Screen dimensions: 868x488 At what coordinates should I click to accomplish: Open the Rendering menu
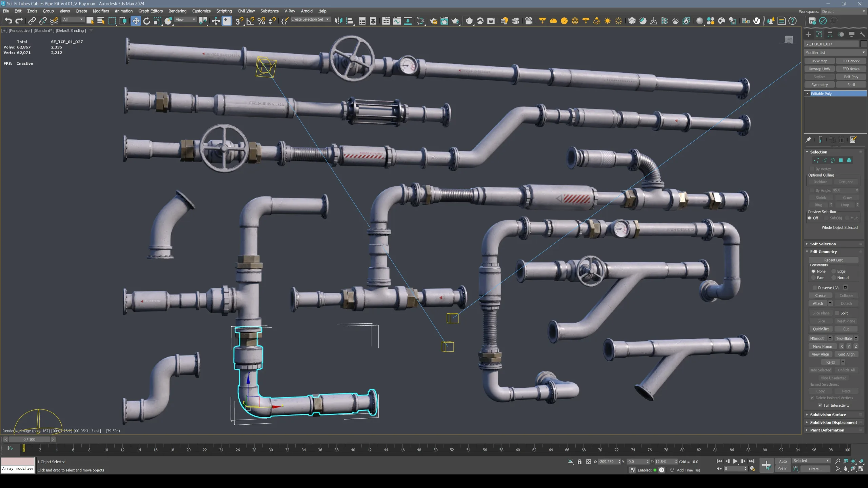coord(177,11)
